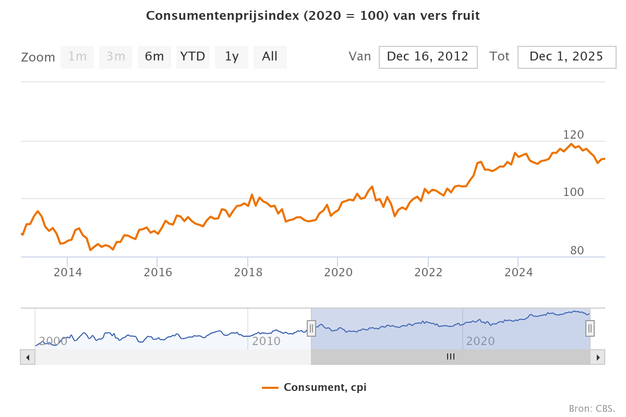This screenshot has width=626, height=417.
Task: Click the orange Consument legend line marker
Action: 270,387
